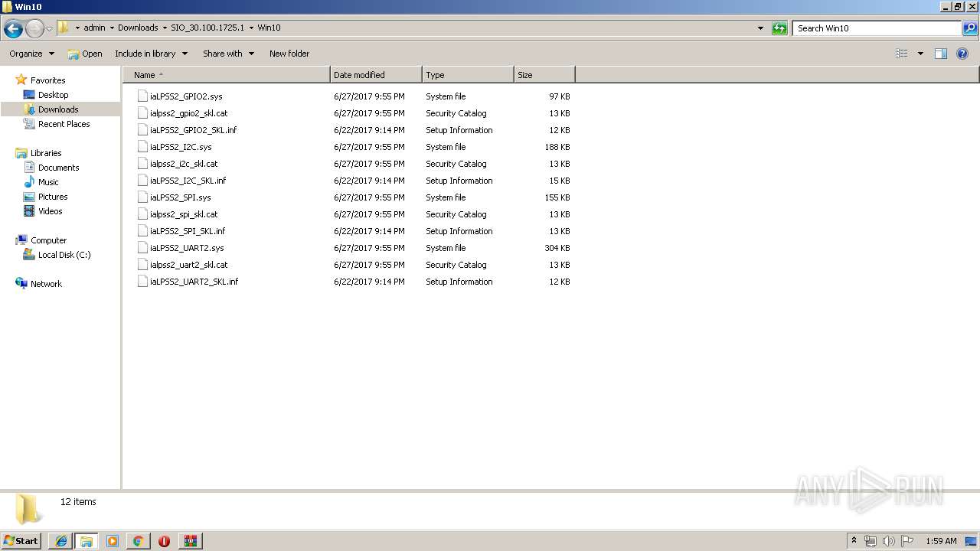This screenshot has width=980, height=551.
Task: Sort by Size column header
Action: tap(544, 75)
